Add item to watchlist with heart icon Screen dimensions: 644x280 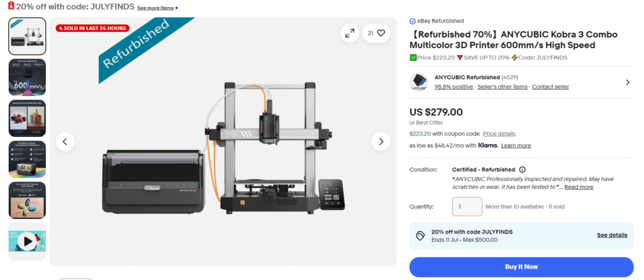click(x=377, y=33)
